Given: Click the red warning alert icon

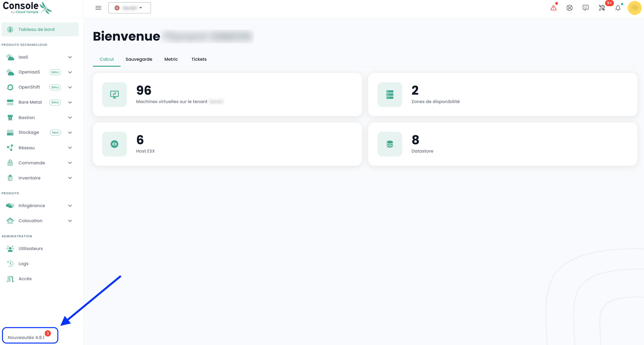Looking at the screenshot, I should (x=553, y=8).
